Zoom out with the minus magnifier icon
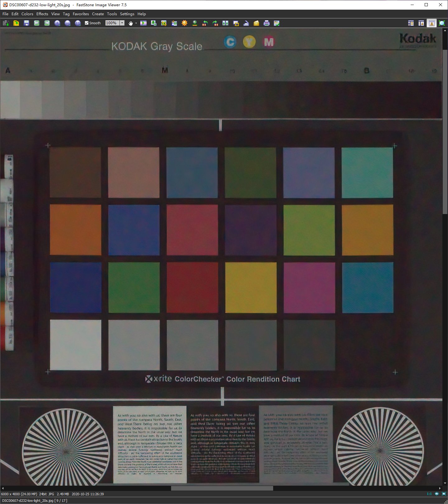This screenshot has width=448, height=504. click(x=68, y=23)
